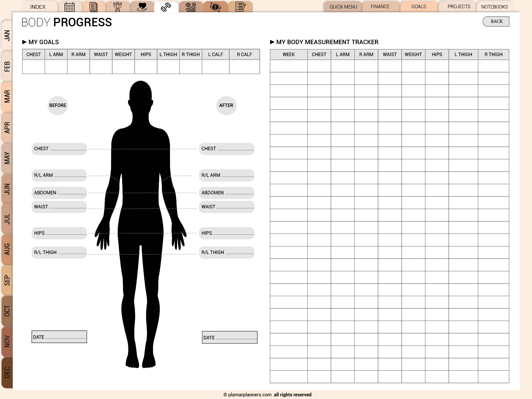Image resolution: width=532 pixels, height=399 pixels.
Task: Click the empty goal cell under WEIGHT
Action: 123,67
